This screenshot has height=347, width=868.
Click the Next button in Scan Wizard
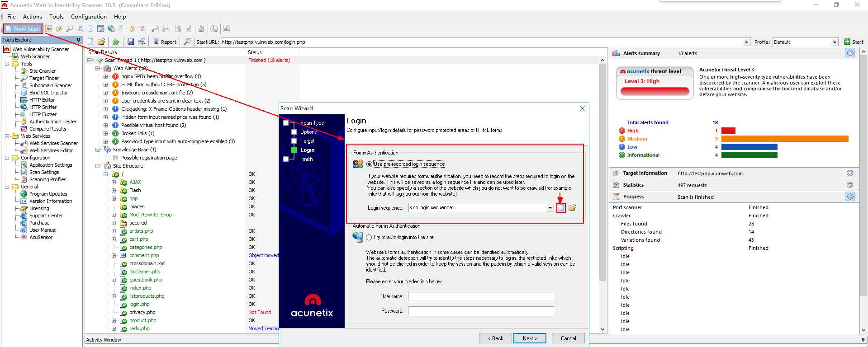(530, 338)
